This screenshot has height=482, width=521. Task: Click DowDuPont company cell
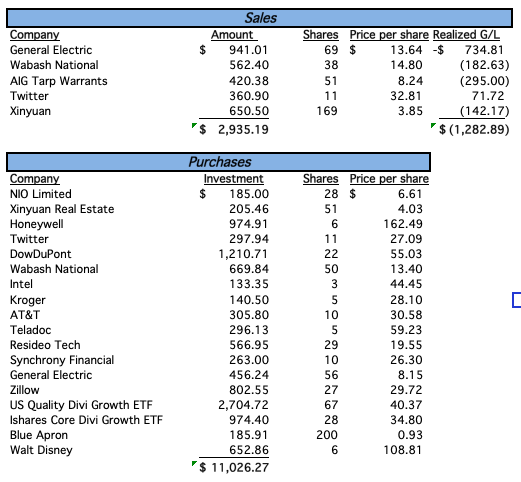click(x=41, y=254)
